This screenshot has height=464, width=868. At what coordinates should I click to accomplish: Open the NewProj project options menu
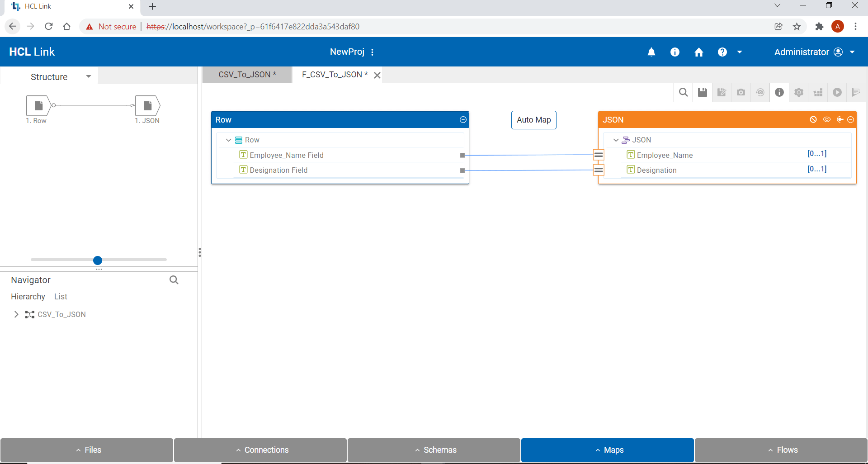coord(372,52)
